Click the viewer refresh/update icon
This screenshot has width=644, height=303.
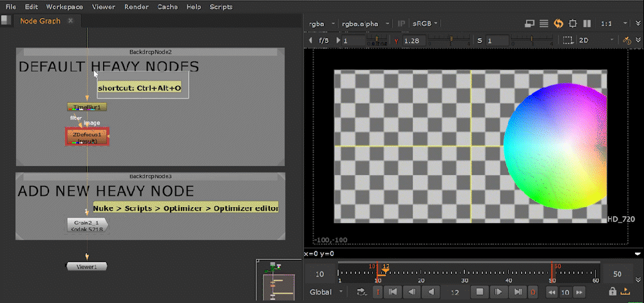pyautogui.click(x=558, y=24)
